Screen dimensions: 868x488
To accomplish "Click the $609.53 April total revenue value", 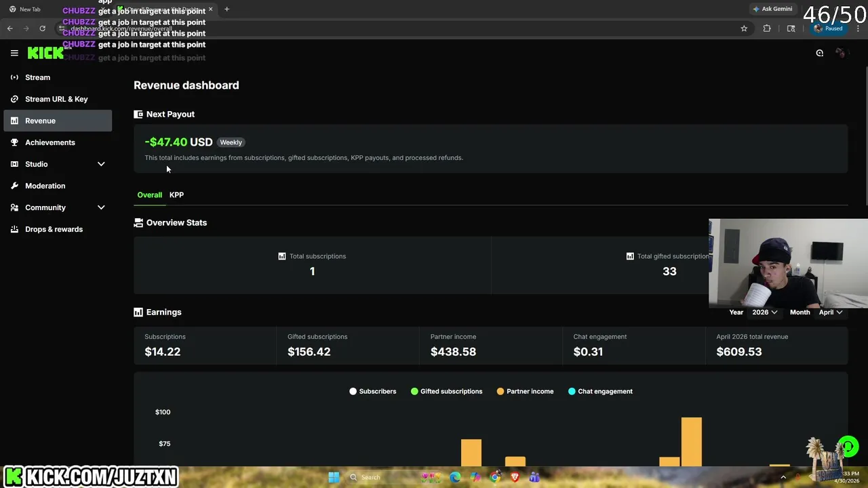I will pos(739,352).
